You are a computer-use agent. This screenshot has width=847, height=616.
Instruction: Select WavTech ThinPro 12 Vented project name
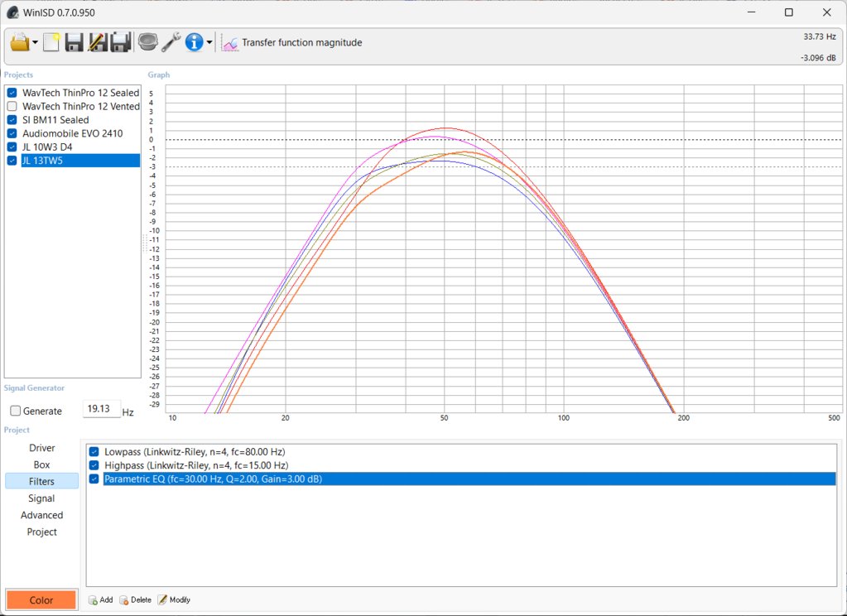click(x=80, y=107)
